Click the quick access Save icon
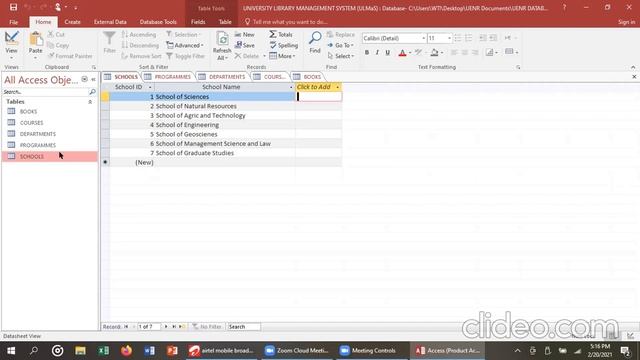 [13, 7]
